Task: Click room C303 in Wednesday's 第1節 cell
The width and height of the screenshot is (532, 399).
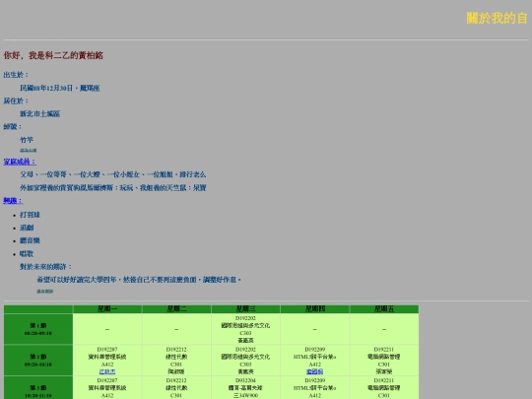Action: point(245,333)
